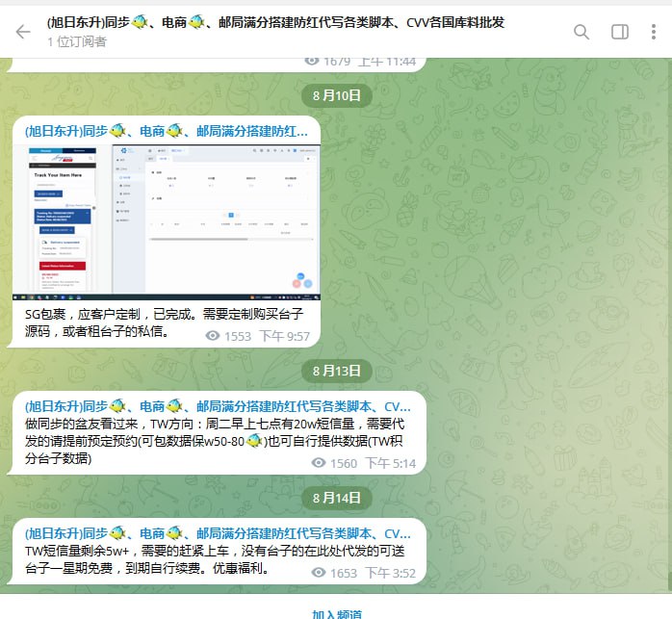The width and height of the screenshot is (672, 619).
Task: Click the chat scrollbar handle at right edge
Action: [x=669, y=581]
